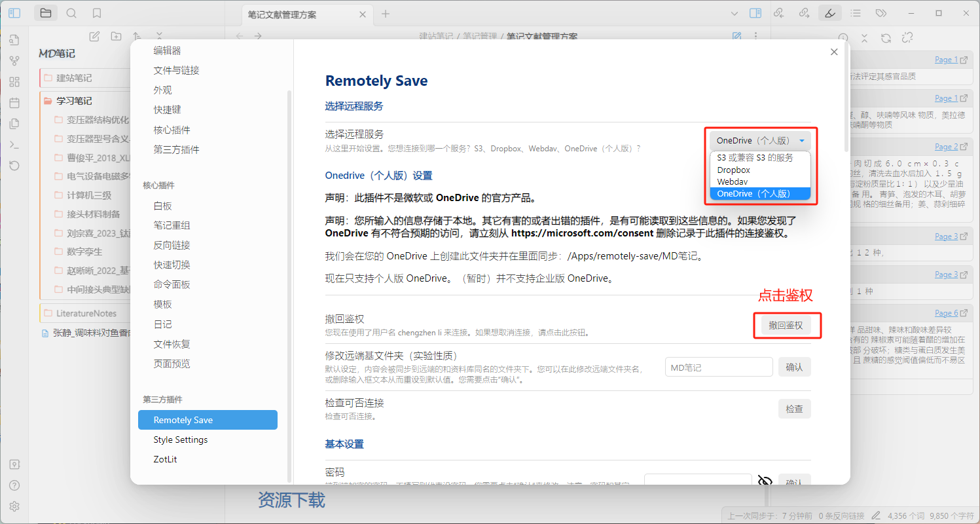Open the vault switcher icon above help
Screen dimensions: 980x524
[x=14, y=464]
